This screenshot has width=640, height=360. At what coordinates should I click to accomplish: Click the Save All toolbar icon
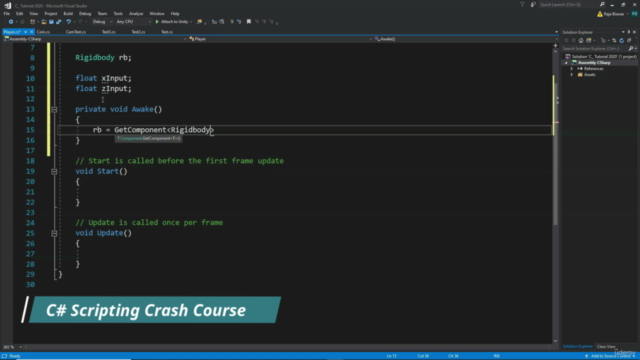tap(58, 22)
